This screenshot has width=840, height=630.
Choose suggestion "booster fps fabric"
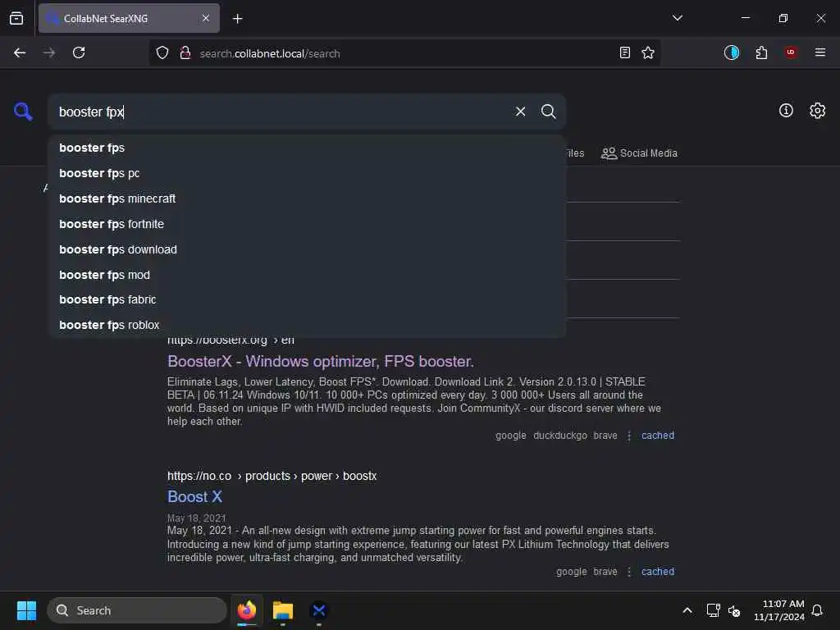(x=307, y=299)
